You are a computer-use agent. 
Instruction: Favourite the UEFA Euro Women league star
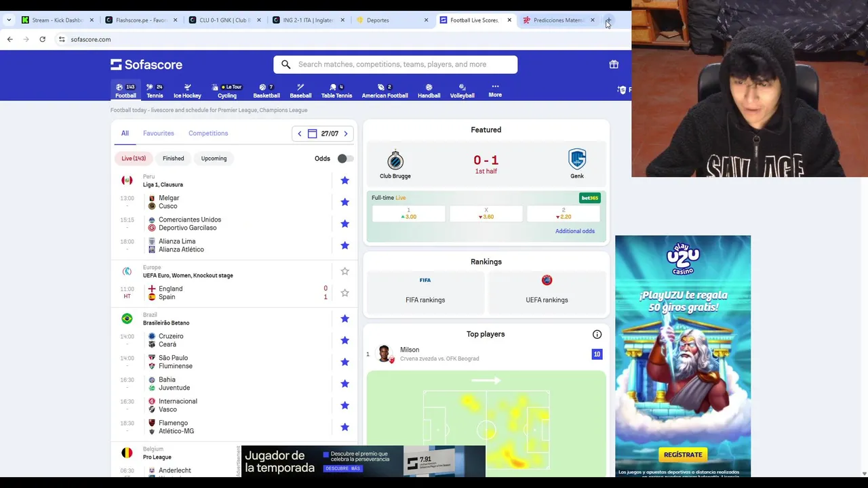click(344, 271)
